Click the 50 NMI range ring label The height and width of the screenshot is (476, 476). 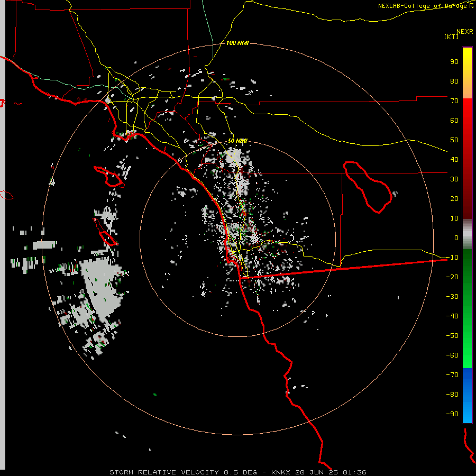(237, 141)
